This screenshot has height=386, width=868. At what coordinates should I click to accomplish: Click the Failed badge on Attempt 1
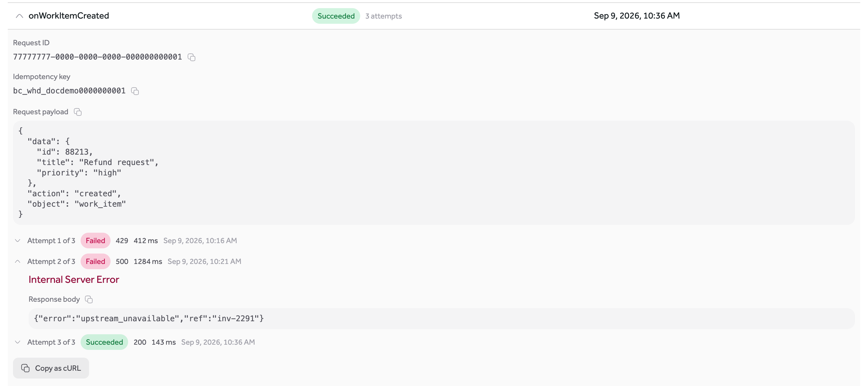95,241
